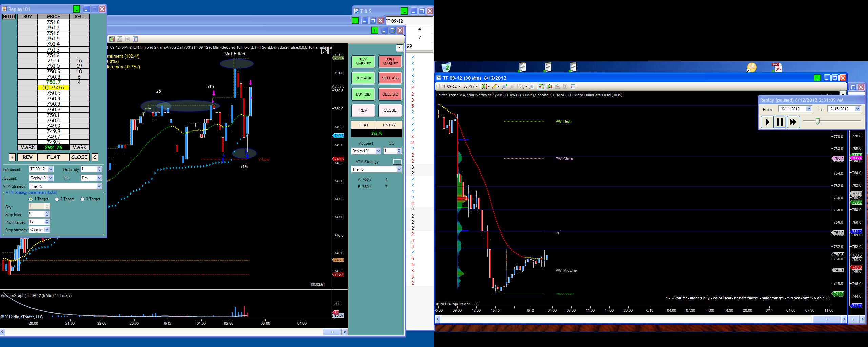
Task: Click CLOSE button in Chart Trader panel
Action: click(390, 110)
